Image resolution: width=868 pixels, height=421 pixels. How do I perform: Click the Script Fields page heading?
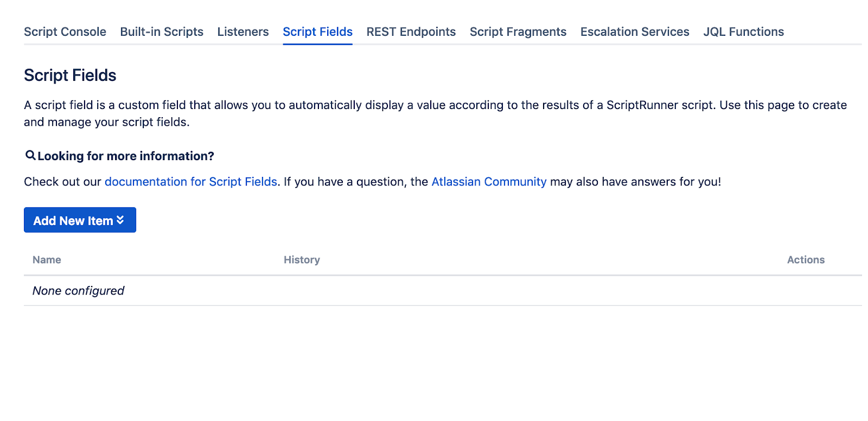[70, 75]
